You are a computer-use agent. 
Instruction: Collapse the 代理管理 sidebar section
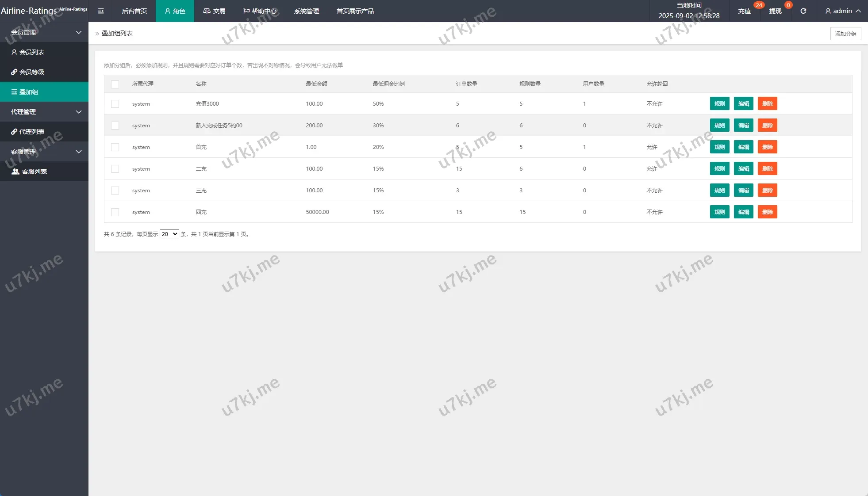click(x=44, y=112)
